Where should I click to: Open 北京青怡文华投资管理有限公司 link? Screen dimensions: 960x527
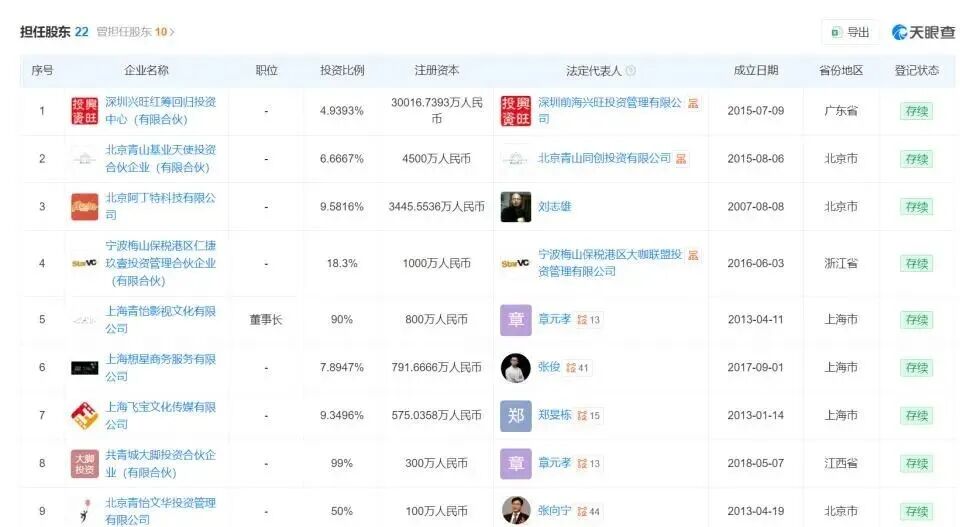pos(160,511)
